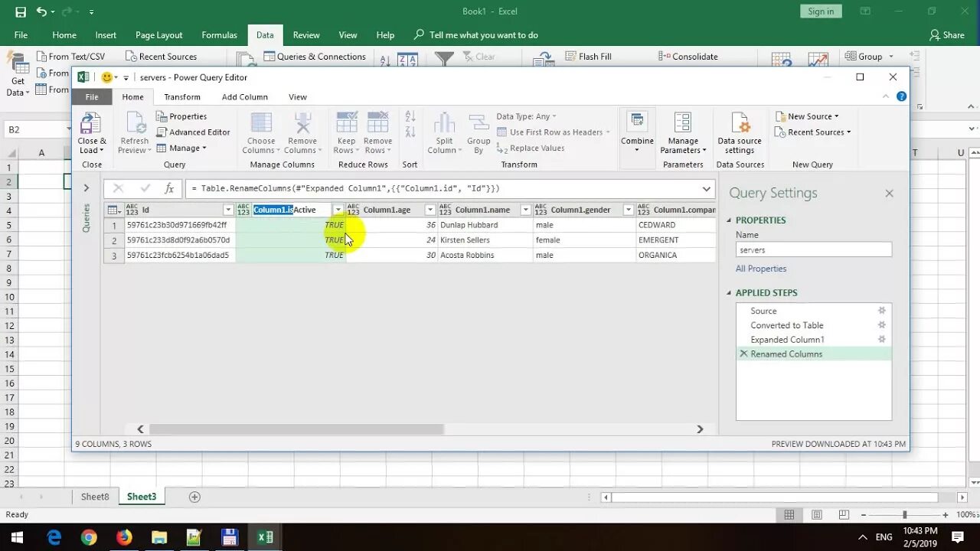
Task: Add a new sheet in Excel
Action: tap(194, 497)
